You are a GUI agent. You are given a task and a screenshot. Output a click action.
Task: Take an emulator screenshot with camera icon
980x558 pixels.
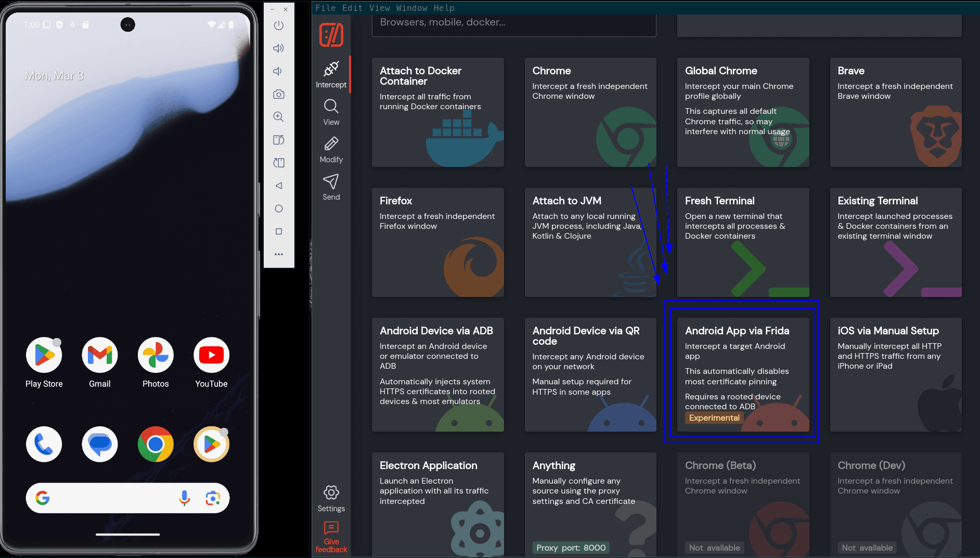coord(279,94)
